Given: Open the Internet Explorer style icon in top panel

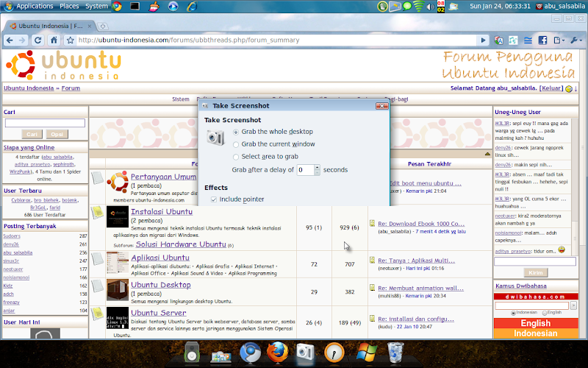Looking at the screenshot, I should 192,6.
